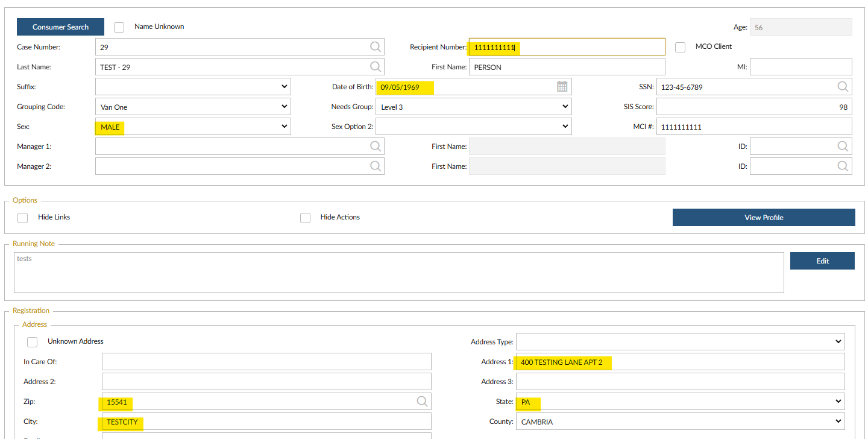
Task: Click the Manager 1 search magnifier icon
Action: (375, 147)
